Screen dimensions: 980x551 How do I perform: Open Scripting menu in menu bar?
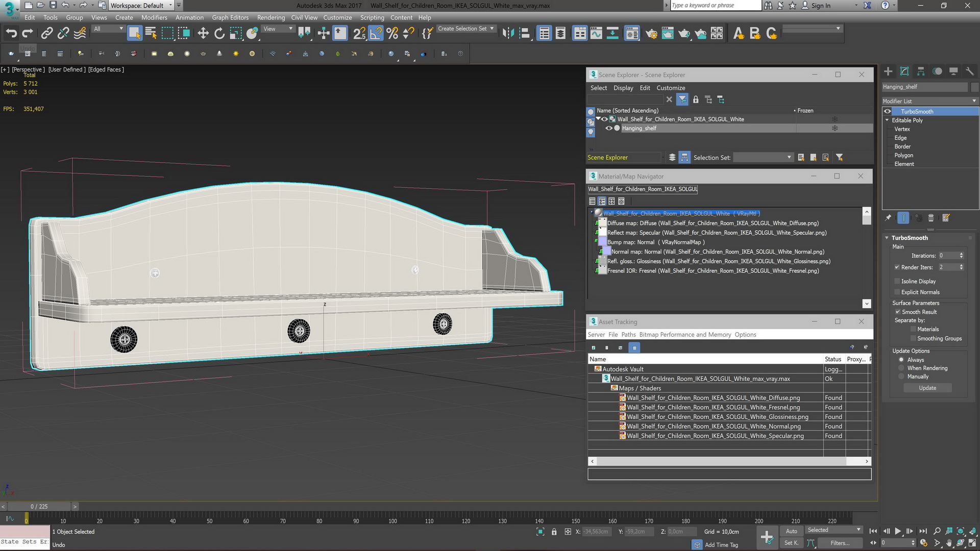(x=372, y=17)
